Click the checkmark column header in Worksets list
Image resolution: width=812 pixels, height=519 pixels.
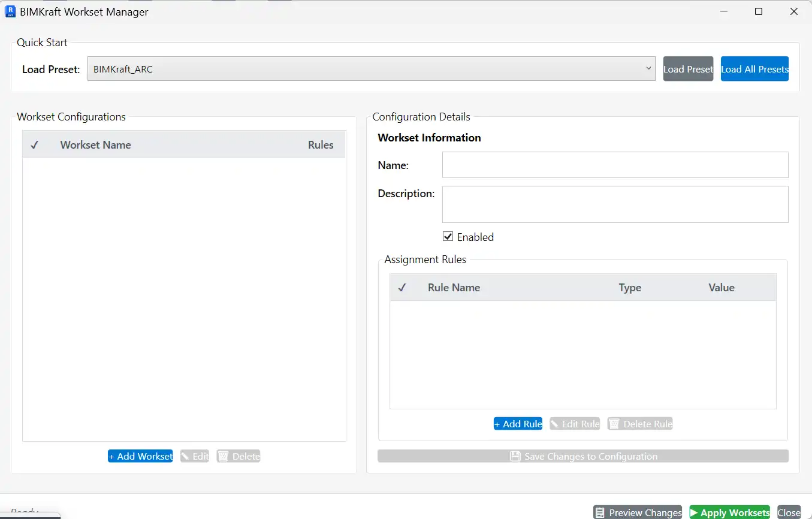34,144
